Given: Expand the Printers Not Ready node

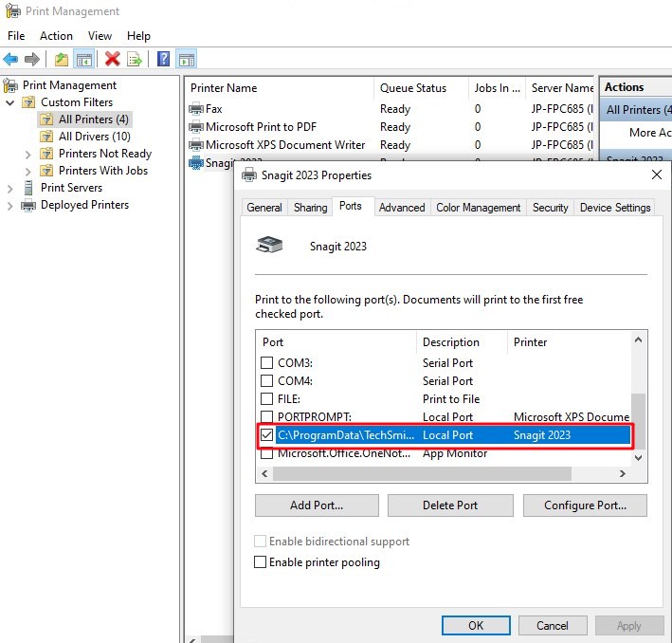Looking at the screenshot, I should point(27,155).
